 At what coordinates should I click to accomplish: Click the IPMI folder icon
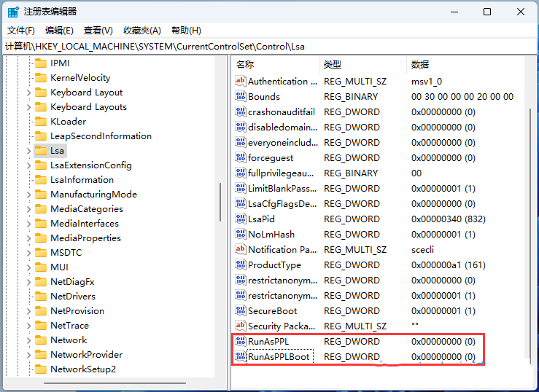(x=41, y=63)
